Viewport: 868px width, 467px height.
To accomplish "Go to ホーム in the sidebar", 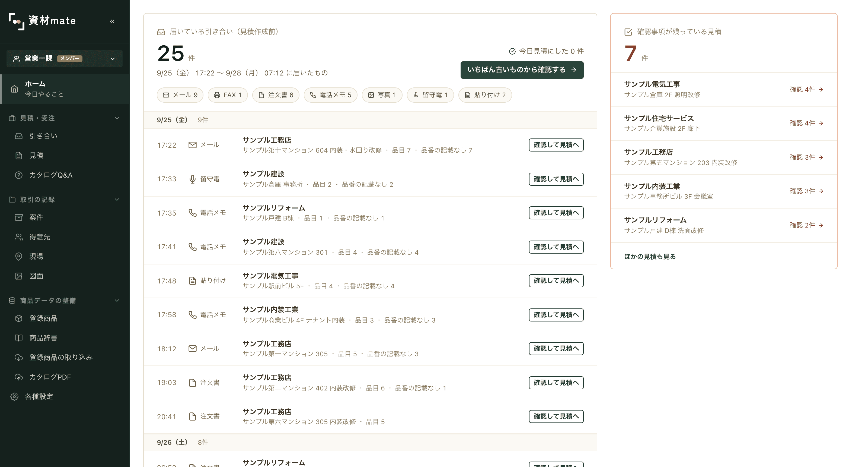I will point(65,89).
